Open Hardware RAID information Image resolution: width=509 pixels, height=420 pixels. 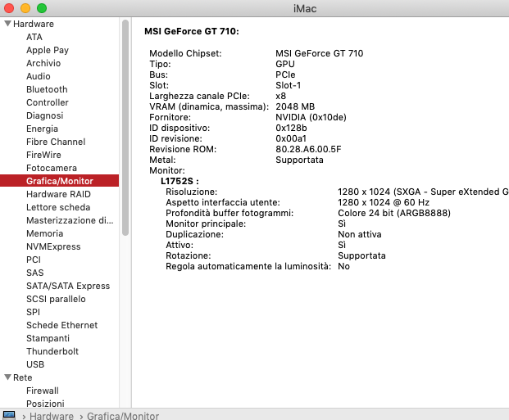pyautogui.click(x=58, y=194)
